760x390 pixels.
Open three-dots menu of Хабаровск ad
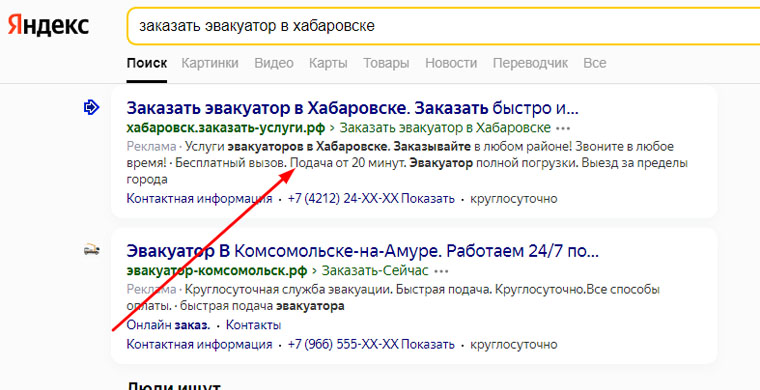click(x=563, y=129)
